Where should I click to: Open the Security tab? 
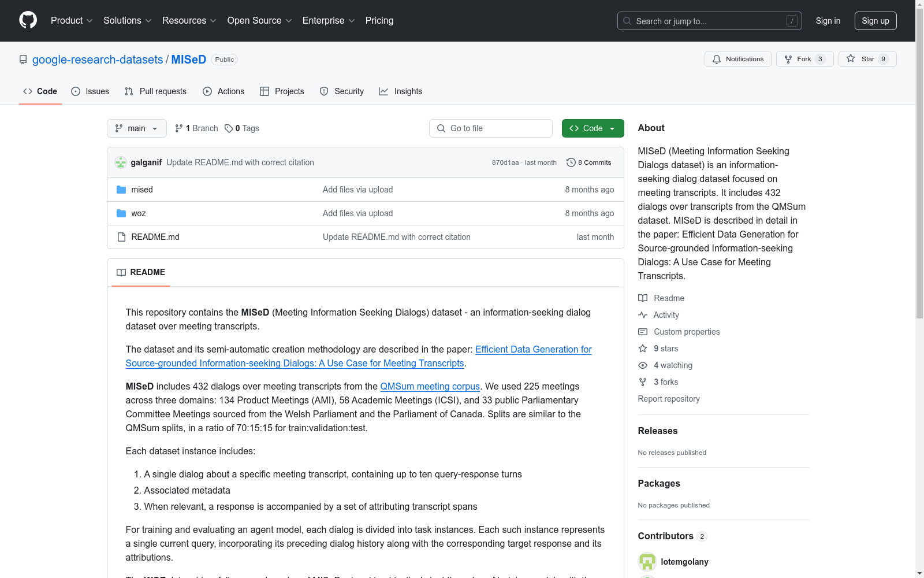pyautogui.click(x=342, y=91)
